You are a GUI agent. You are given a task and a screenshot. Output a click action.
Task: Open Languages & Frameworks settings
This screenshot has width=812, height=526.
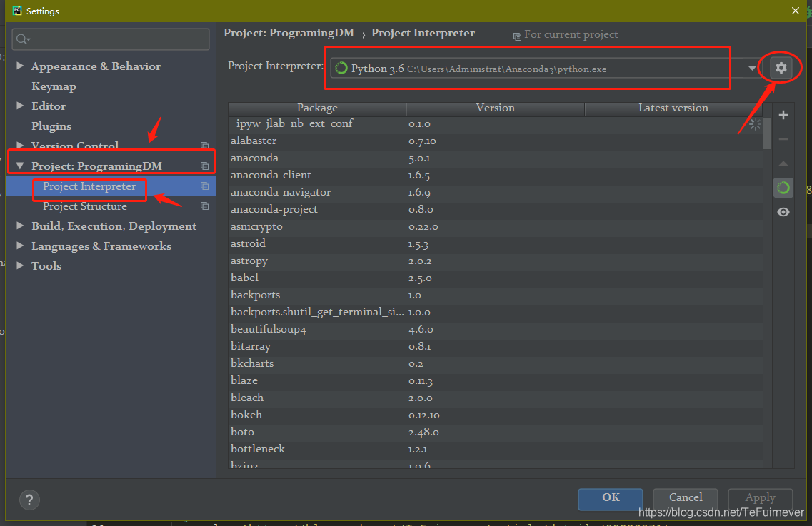(x=101, y=246)
